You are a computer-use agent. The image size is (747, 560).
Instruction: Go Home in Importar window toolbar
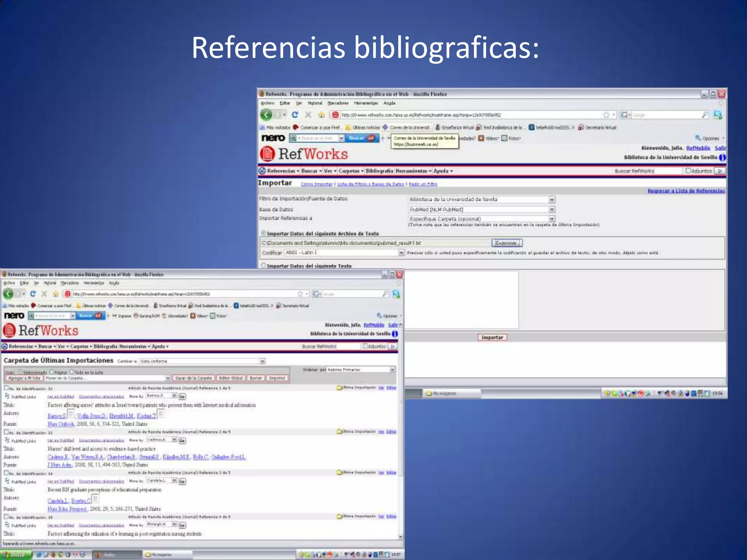point(321,115)
